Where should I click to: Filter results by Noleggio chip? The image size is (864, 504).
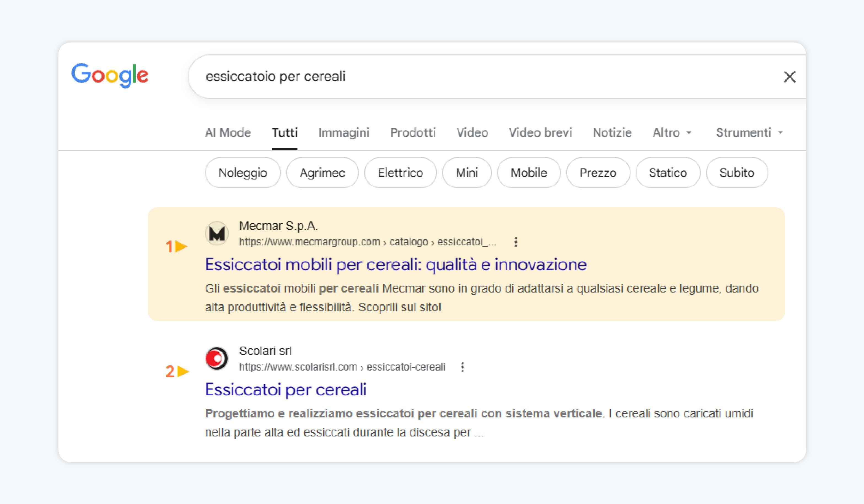(x=243, y=173)
